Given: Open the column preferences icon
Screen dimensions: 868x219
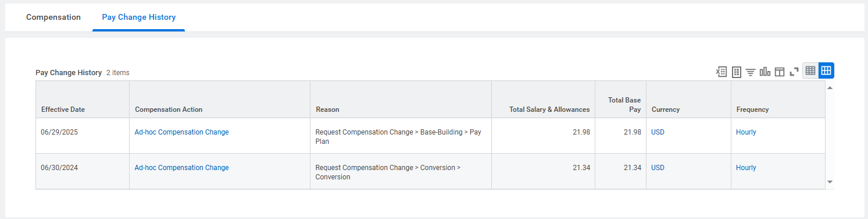Looking at the screenshot, I should [x=780, y=72].
